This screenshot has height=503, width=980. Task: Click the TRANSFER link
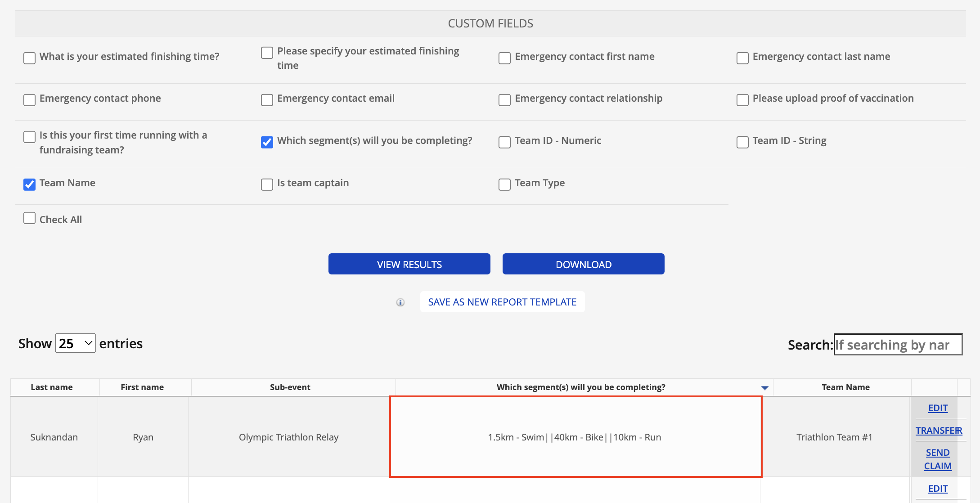[939, 431]
